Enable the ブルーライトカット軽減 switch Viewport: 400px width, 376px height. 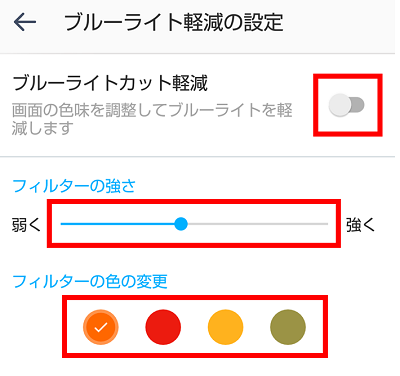(347, 105)
